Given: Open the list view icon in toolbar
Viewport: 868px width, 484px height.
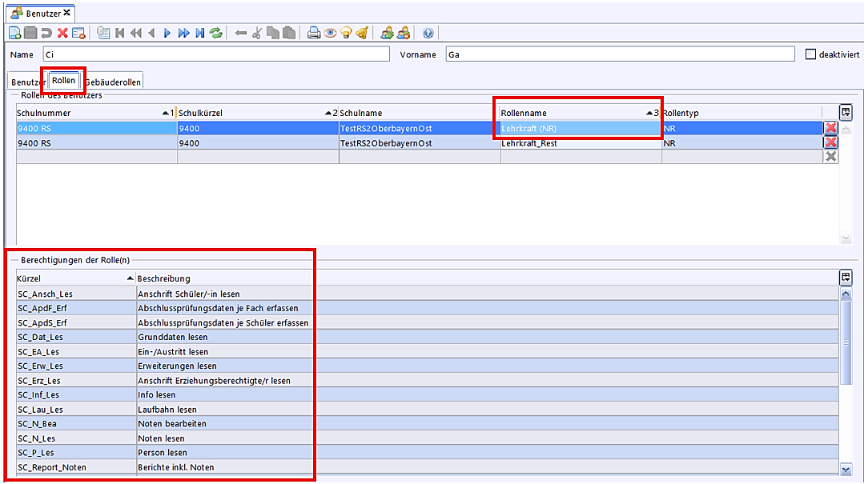Looking at the screenshot, I should coord(103,33).
